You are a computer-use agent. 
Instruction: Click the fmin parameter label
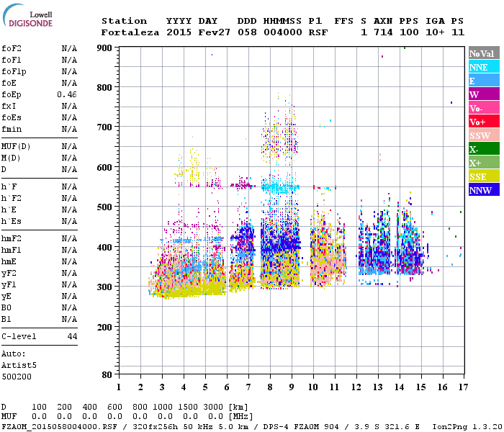click(x=12, y=129)
